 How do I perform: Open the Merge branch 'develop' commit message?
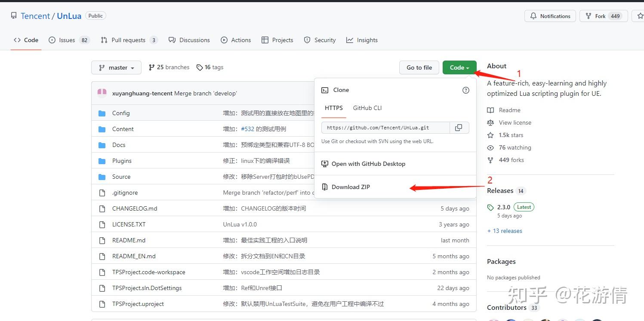[x=206, y=93]
